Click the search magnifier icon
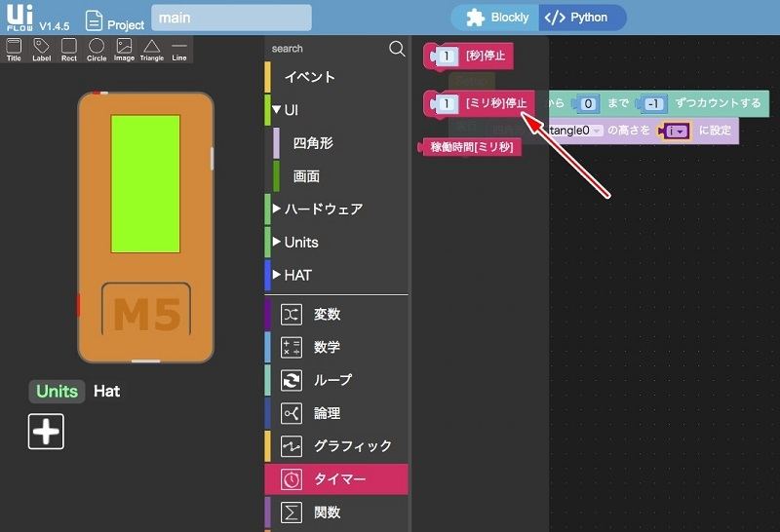 point(396,49)
